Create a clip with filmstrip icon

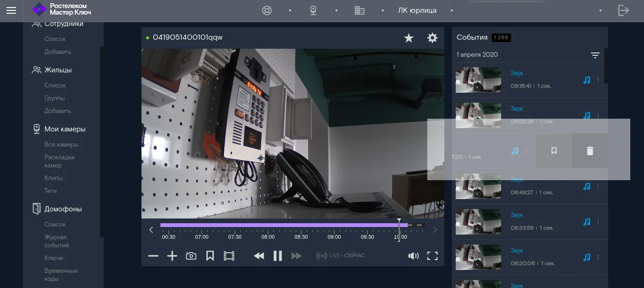pos(229,256)
